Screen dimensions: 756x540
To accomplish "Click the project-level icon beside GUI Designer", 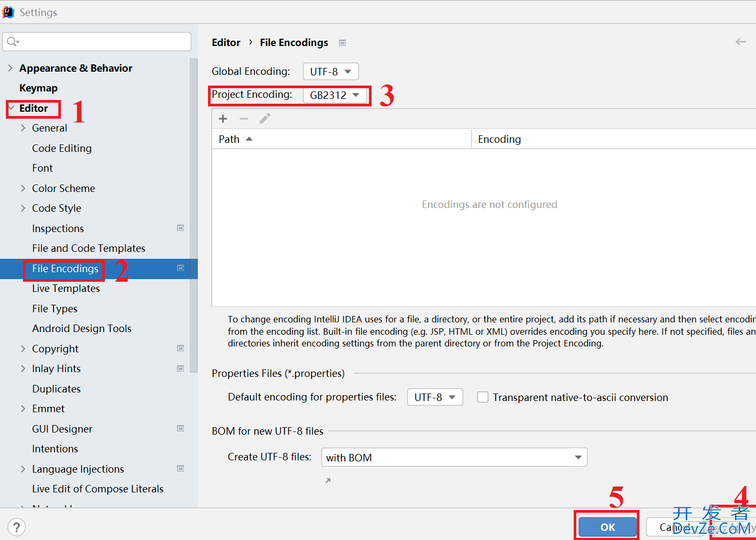I will (181, 429).
